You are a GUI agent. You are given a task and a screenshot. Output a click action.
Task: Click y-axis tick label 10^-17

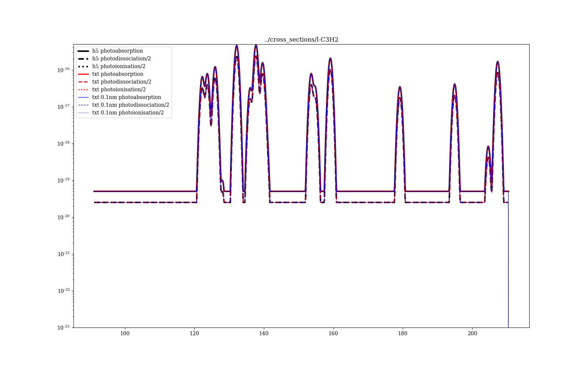coord(64,106)
